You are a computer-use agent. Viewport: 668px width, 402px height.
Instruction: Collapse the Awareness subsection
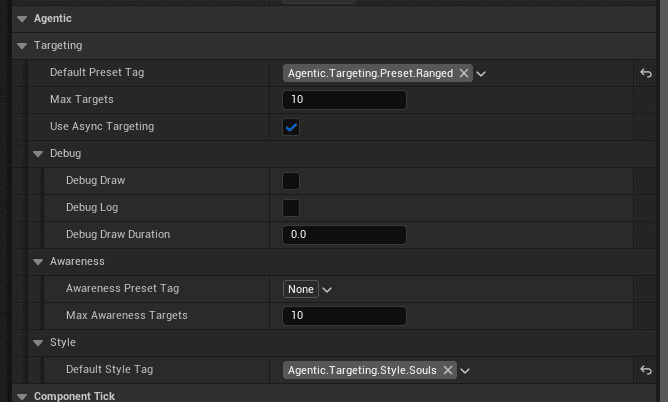click(x=38, y=262)
